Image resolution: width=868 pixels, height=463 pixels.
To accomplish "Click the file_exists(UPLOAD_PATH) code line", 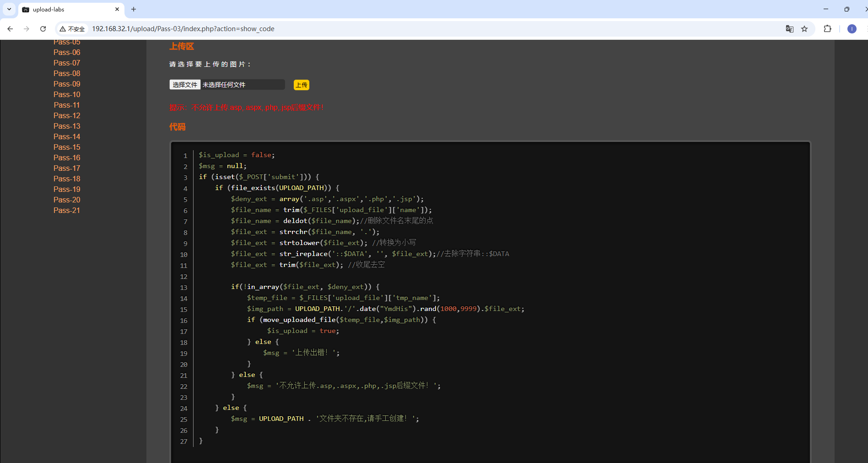I will [x=277, y=188].
